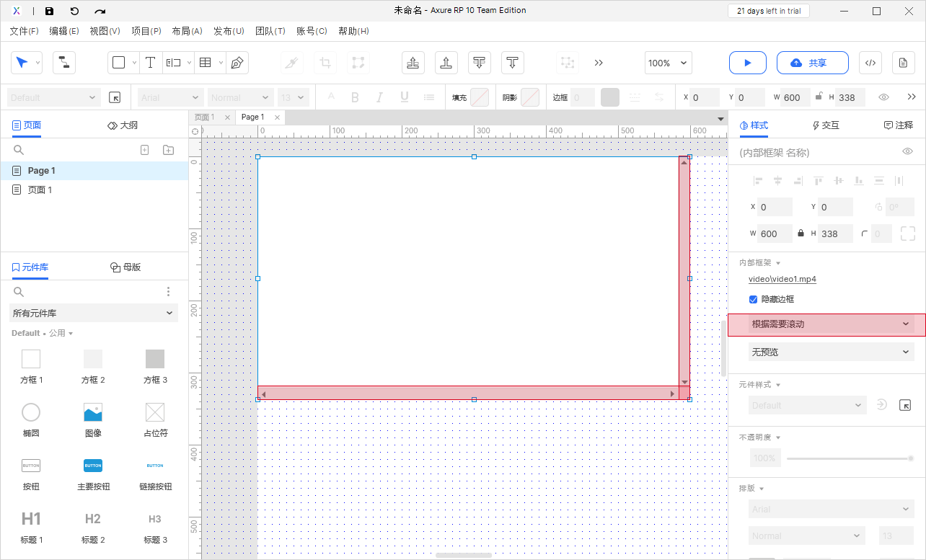Click the add folder icon
The width and height of the screenshot is (926, 560).
tap(168, 150)
